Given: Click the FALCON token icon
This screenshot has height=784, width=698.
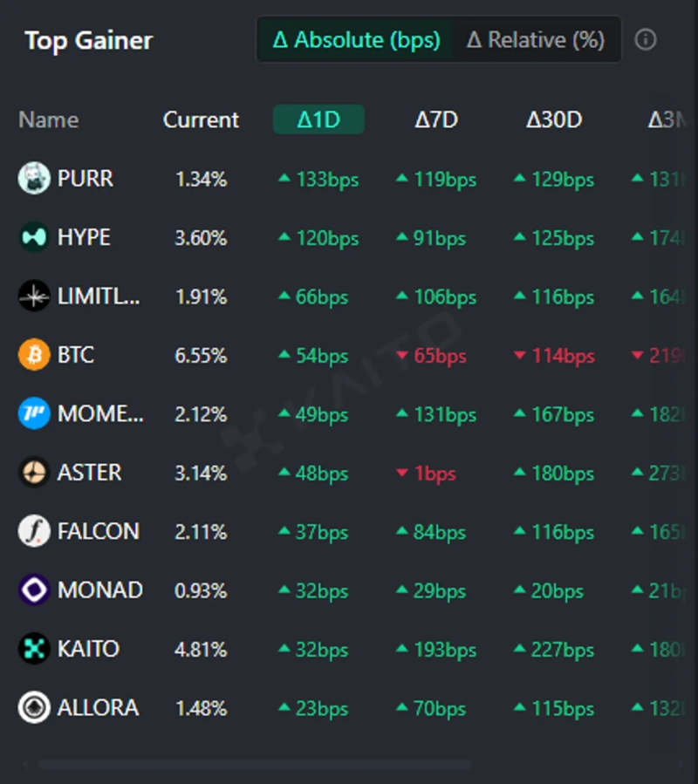Looking at the screenshot, I should point(34,531).
